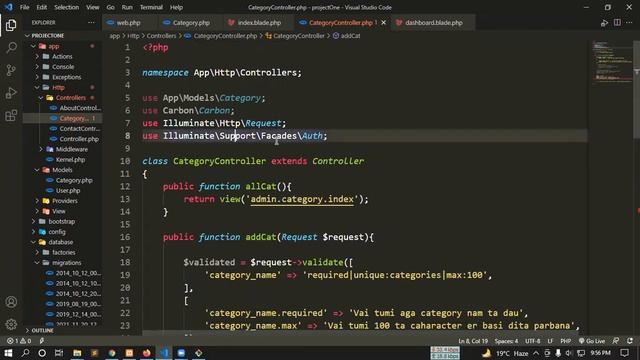Click the Go Live status bar button
The width and height of the screenshot is (640, 360).
click(592, 341)
